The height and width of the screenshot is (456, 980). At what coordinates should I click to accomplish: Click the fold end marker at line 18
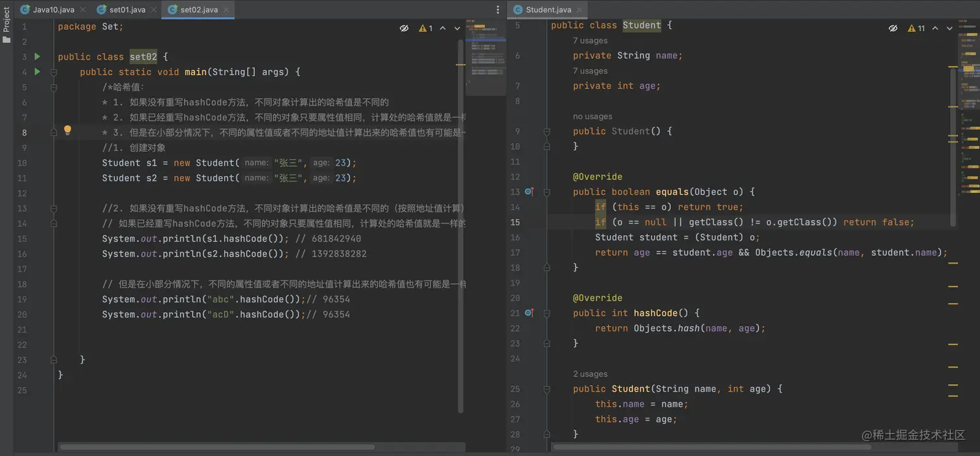tap(547, 268)
